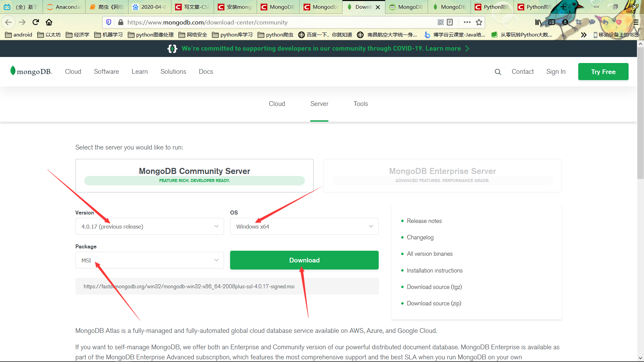644x362 pixels.
Task: Click the page scrollbar down arrow
Action: click(x=640, y=358)
